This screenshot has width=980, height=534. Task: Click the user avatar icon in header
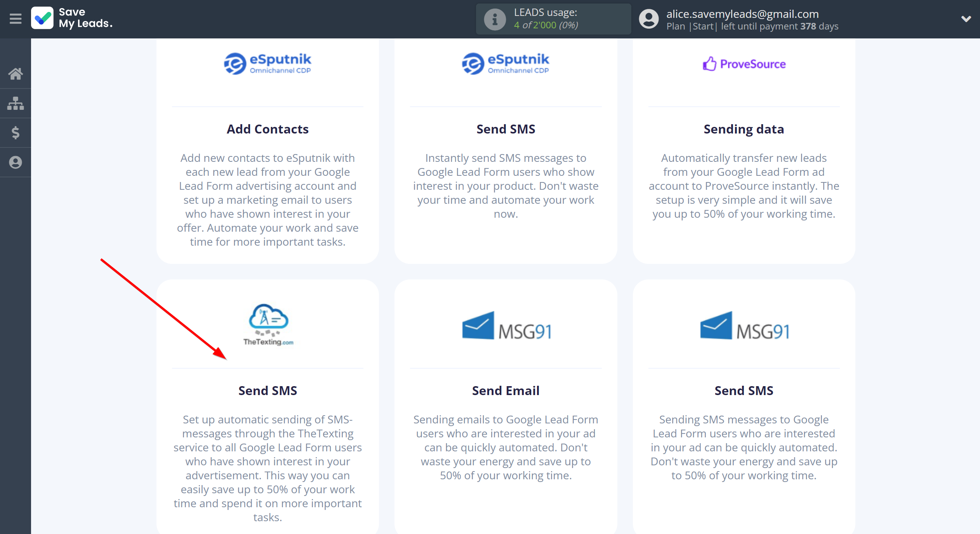click(x=649, y=19)
